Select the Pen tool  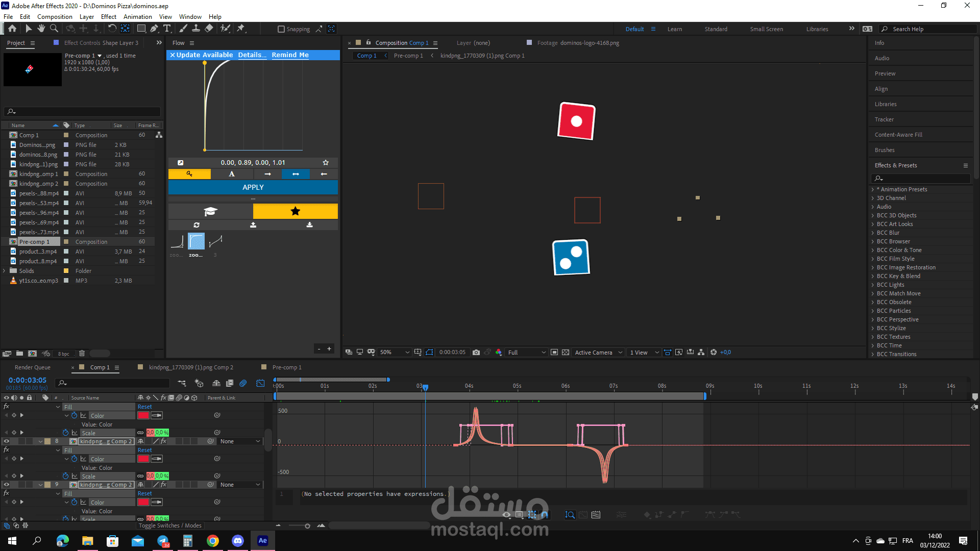coord(154,29)
